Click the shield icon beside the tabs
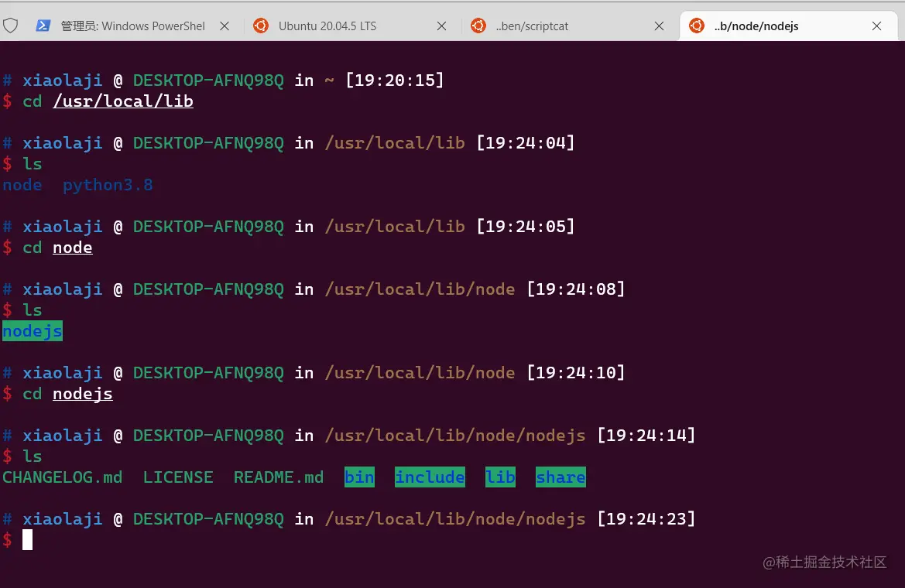 click(10, 26)
